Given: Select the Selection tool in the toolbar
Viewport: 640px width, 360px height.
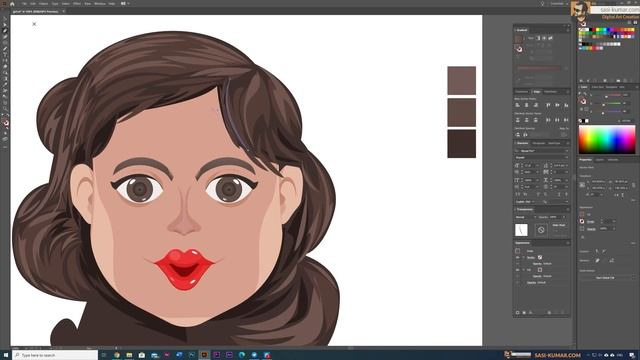Looking at the screenshot, I should [5, 19].
